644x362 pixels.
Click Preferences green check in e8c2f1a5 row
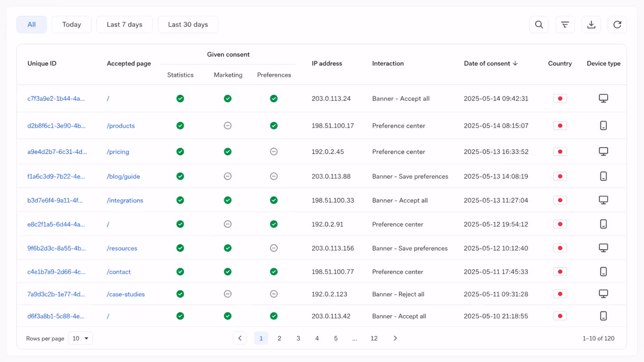[x=274, y=224]
